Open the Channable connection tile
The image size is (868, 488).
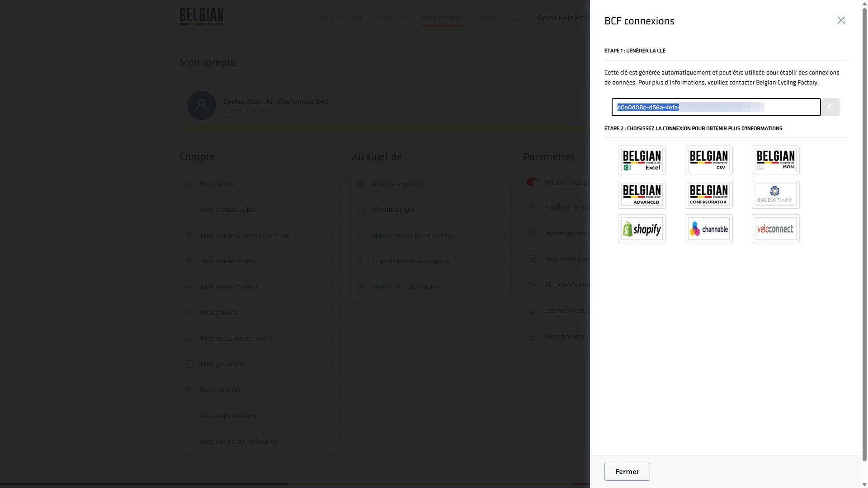pos(708,229)
